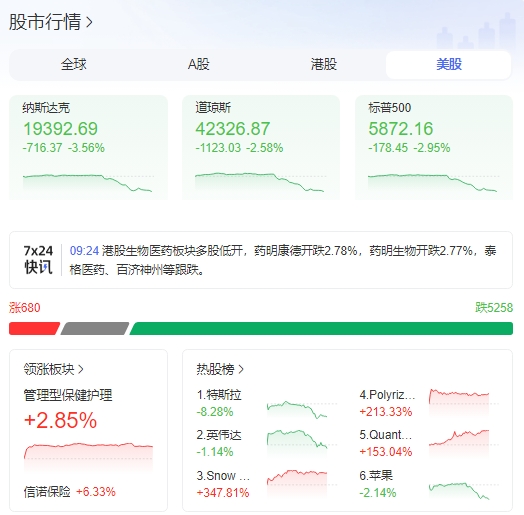Viewport: 524px width, 515px height.
Task: Open hot stock 2.英伟达
Action: (219, 435)
